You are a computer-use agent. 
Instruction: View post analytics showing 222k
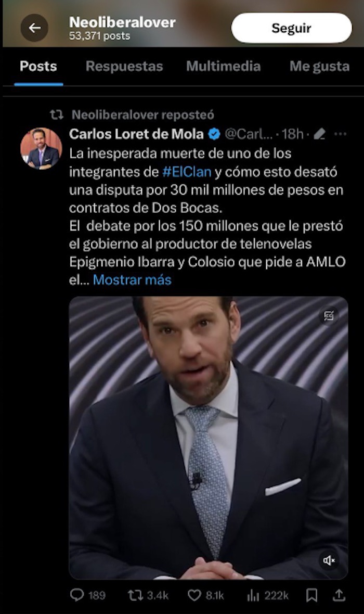pos(268,596)
